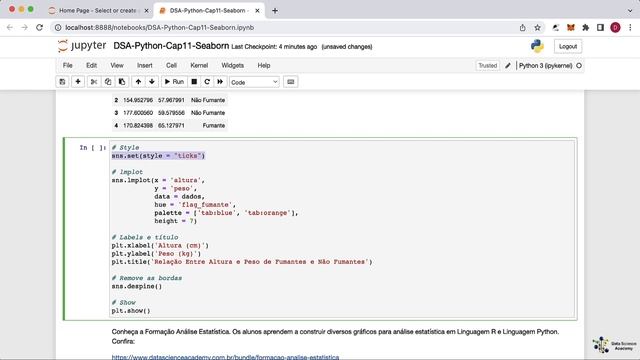Screen dimensions: 640x360
Task: Click the In [ ]: cell prompt
Action: click(92, 147)
